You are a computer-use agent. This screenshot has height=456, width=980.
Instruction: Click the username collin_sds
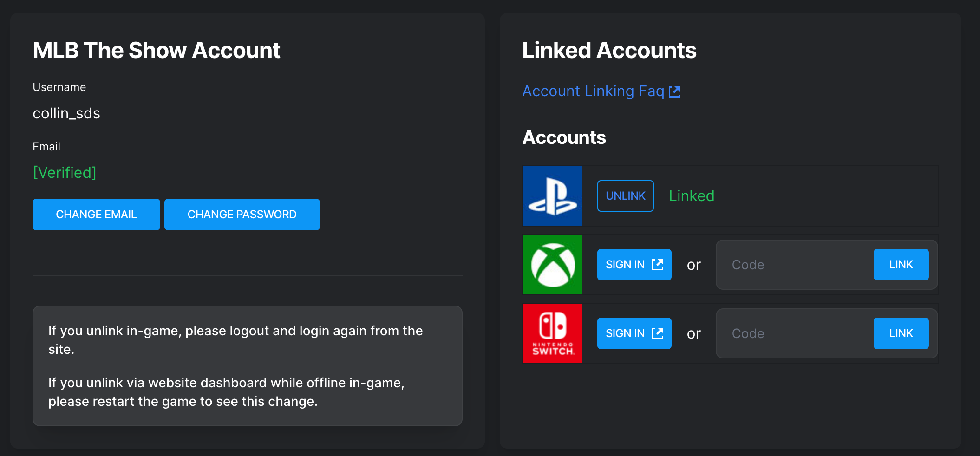point(66,113)
